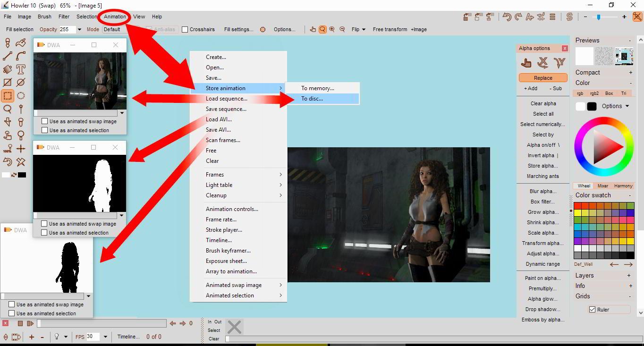644x346 pixels.
Task: Open the Opacity value dropdown arrow
Action: [79, 29]
